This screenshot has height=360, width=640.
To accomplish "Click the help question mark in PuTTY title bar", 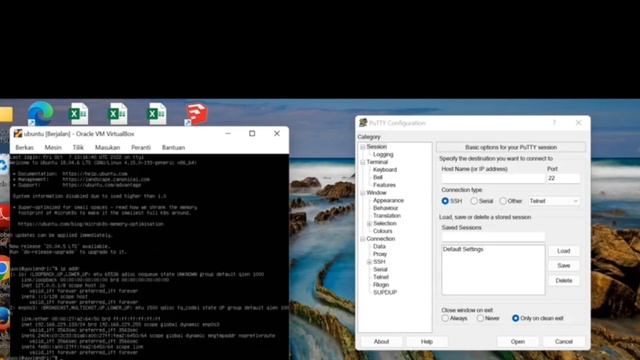I will (554, 122).
